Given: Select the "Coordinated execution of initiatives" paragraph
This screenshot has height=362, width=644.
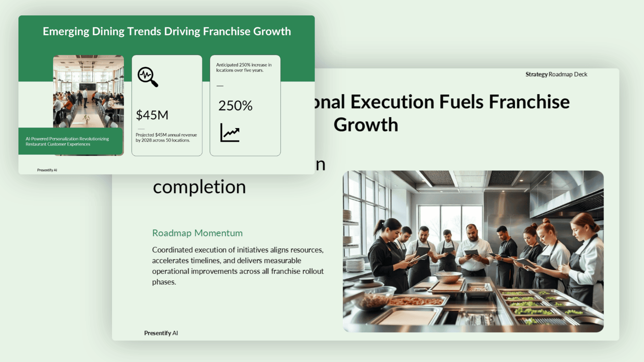Looking at the screenshot, I should point(238,266).
